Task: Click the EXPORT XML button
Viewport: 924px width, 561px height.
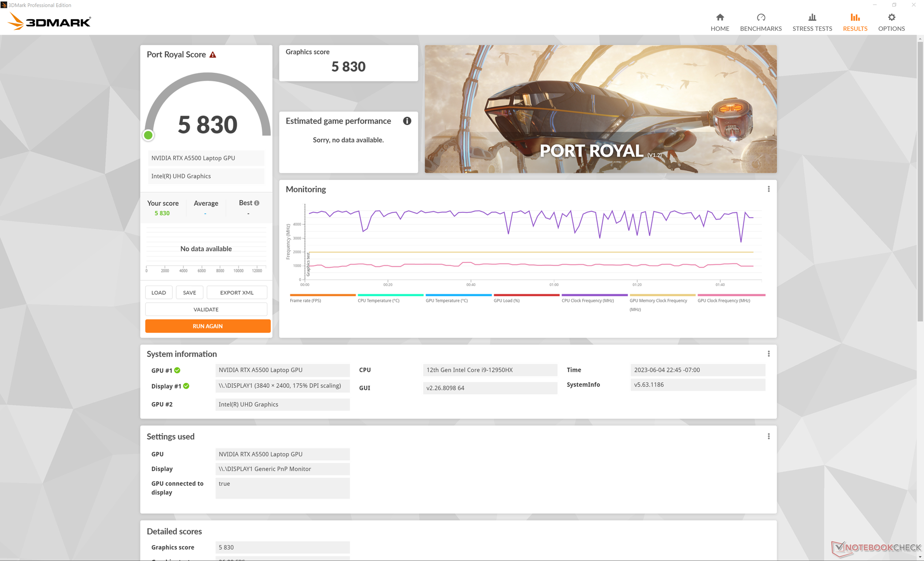Action: coord(237,293)
